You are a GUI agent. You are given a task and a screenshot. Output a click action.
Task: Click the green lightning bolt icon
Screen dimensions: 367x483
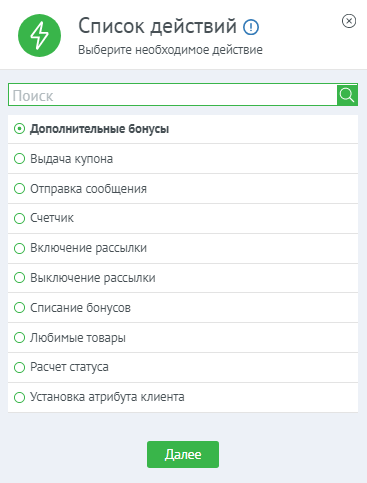(x=39, y=35)
